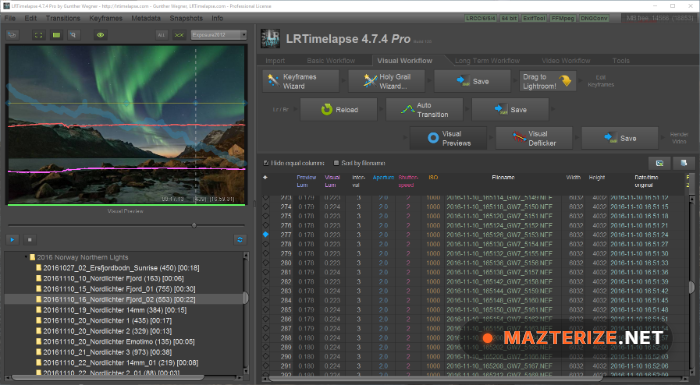Click the ISO column header
This screenshot has height=385, width=700.
click(433, 177)
